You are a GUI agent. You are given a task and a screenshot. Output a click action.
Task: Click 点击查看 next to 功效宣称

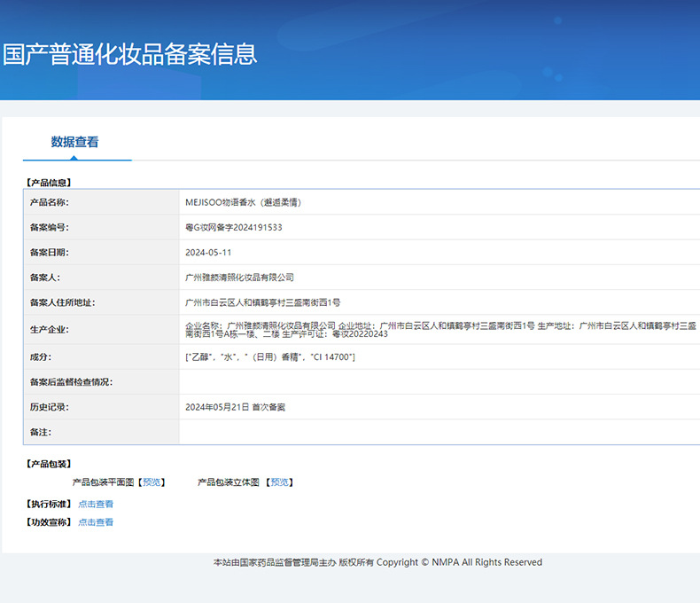pos(96,522)
